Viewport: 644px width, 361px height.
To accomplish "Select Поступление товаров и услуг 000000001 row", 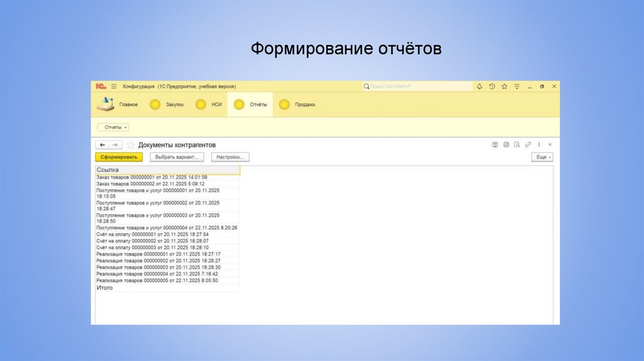I will 167,194.
